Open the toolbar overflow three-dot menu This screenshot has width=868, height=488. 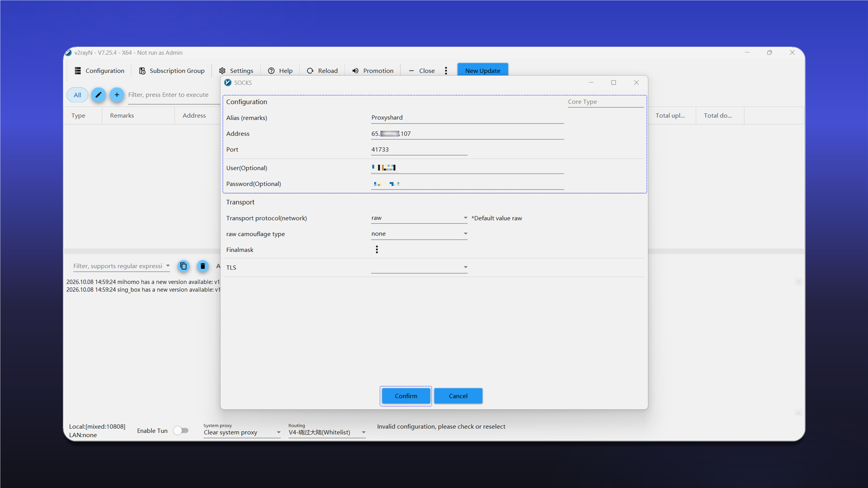(446, 70)
